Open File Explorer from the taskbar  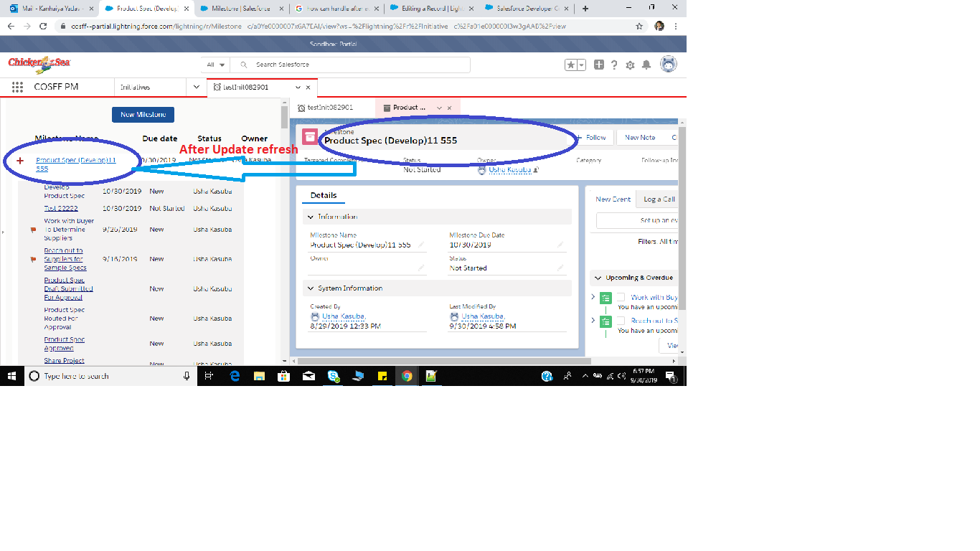click(x=259, y=376)
